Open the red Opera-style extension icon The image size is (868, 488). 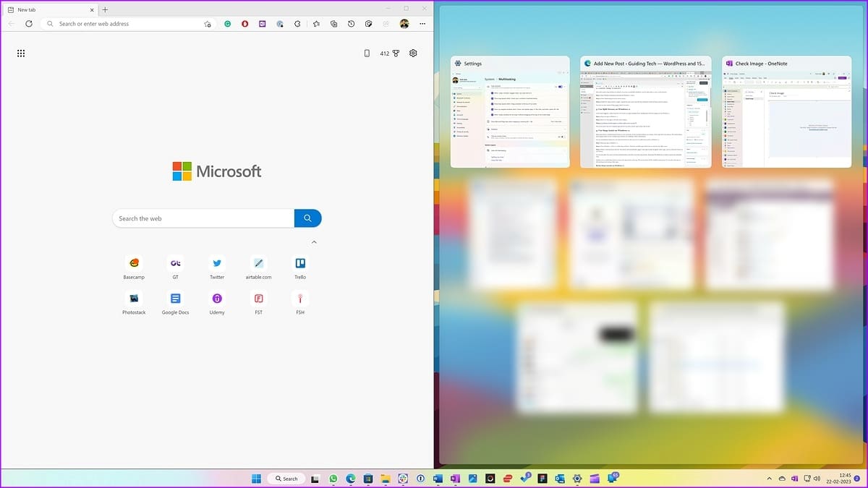click(x=244, y=24)
